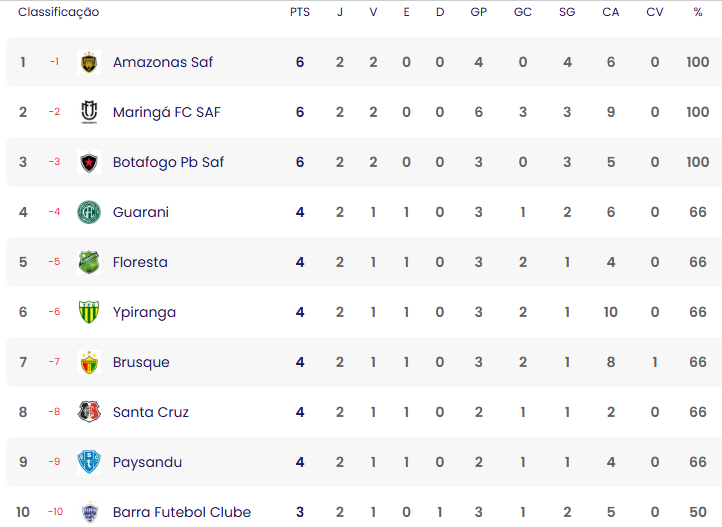Go to the Guarani team page
The width and height of the screenshot is (722, 527).
click(x=141, y=212)
